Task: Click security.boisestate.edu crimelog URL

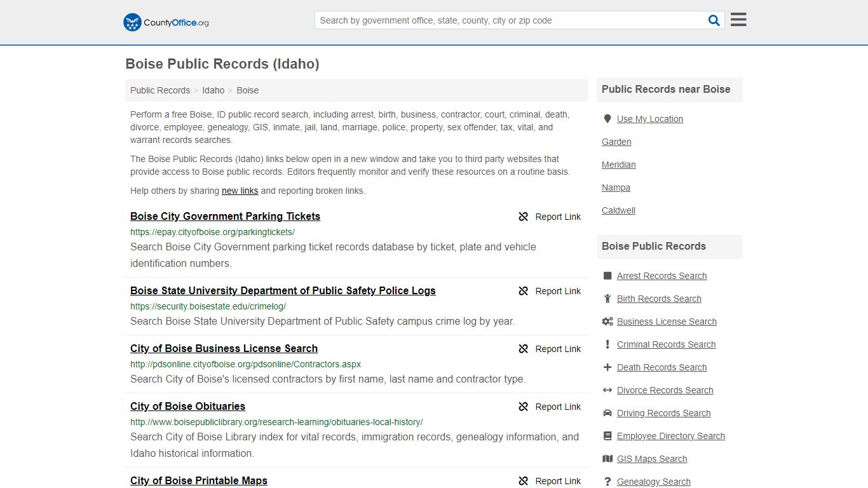Action: 208,306
